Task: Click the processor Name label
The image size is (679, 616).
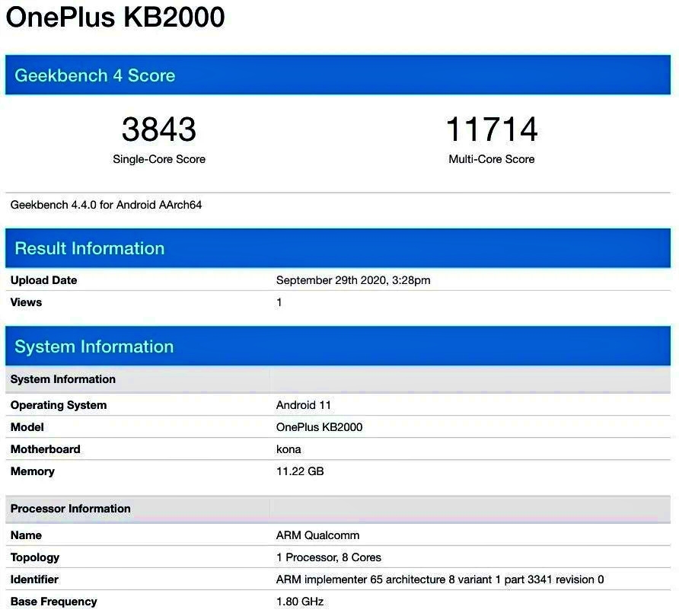Action: (x=26, y=535)
